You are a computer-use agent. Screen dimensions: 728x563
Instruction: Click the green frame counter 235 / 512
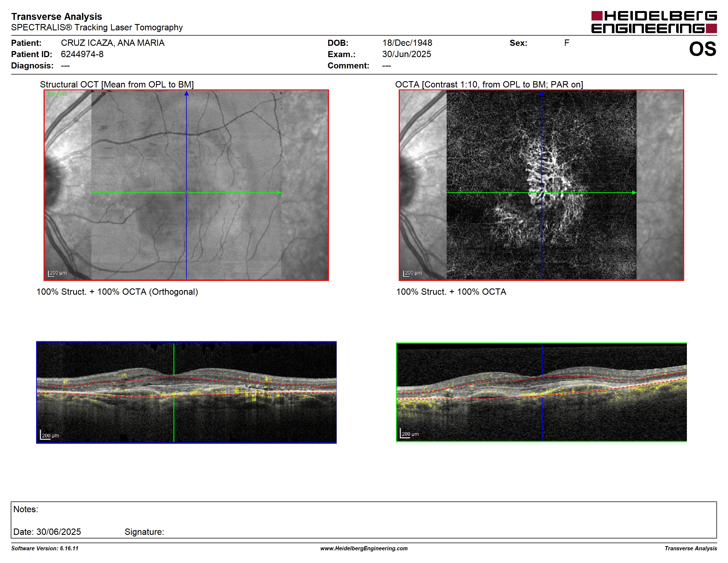click(57, 94)
